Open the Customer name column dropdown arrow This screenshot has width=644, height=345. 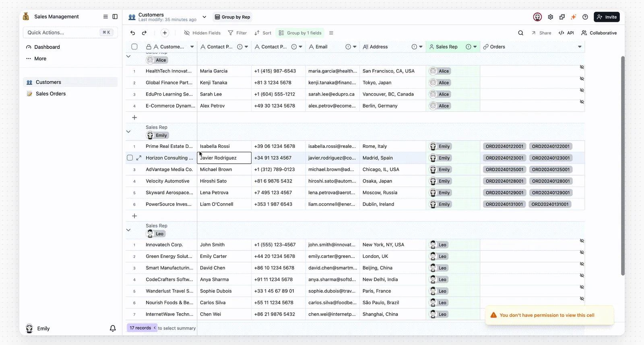pos(192,47)
